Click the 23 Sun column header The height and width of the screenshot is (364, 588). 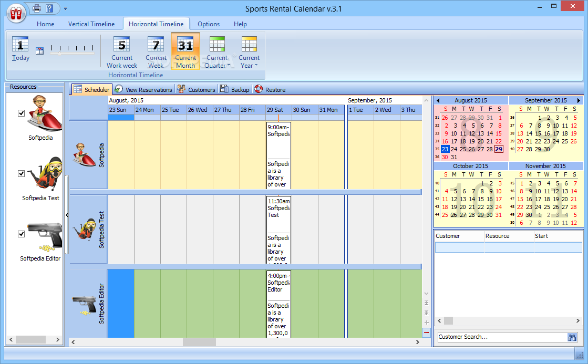click(x=121, y=110)
